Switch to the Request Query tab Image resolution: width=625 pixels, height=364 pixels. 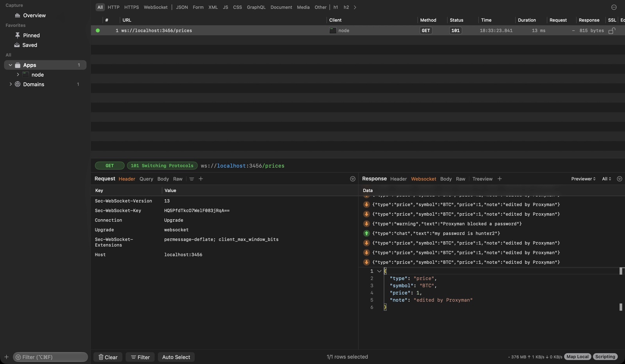point(146,179)
